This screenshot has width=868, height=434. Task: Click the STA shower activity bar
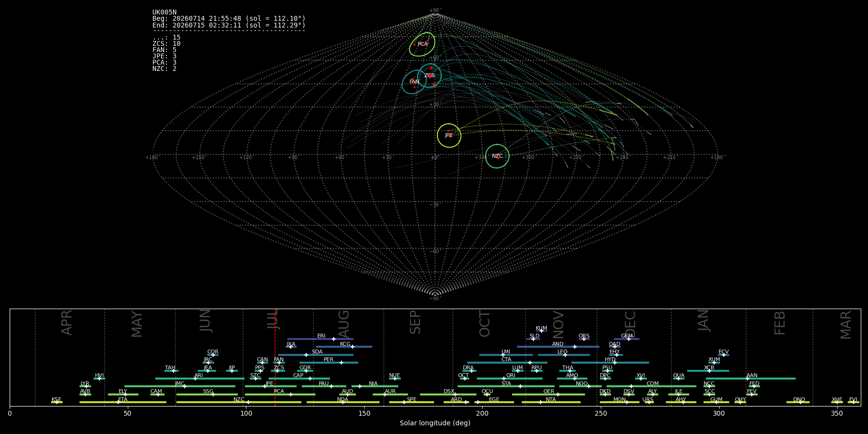(506, 386)
